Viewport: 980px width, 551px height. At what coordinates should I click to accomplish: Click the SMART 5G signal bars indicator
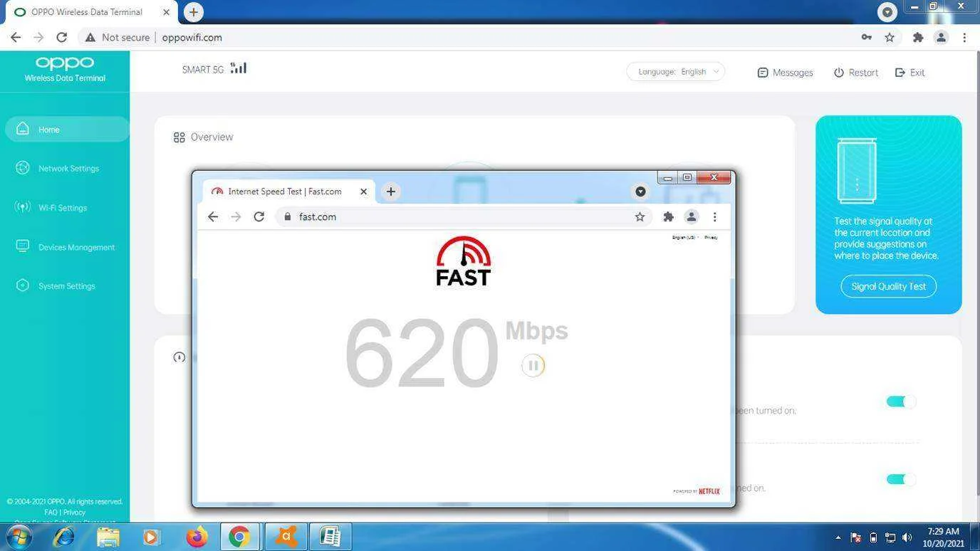[x=239, y=68]
